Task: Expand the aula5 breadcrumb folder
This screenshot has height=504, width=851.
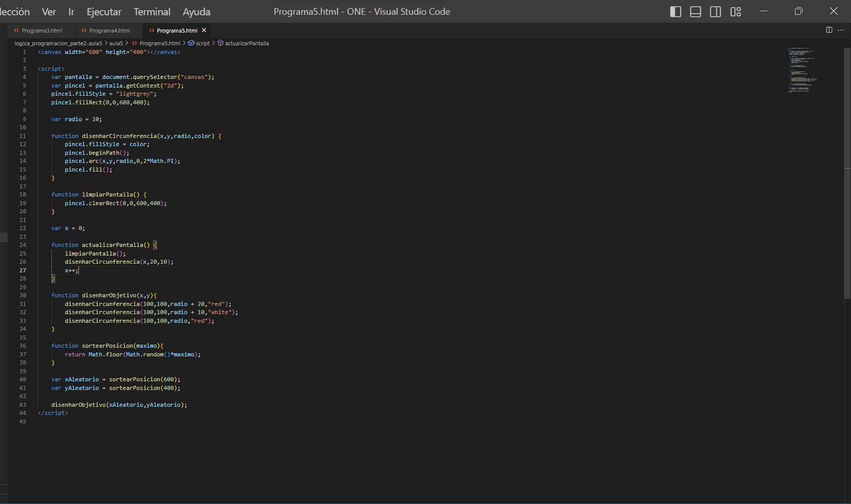Action: (x=116, y=43)
